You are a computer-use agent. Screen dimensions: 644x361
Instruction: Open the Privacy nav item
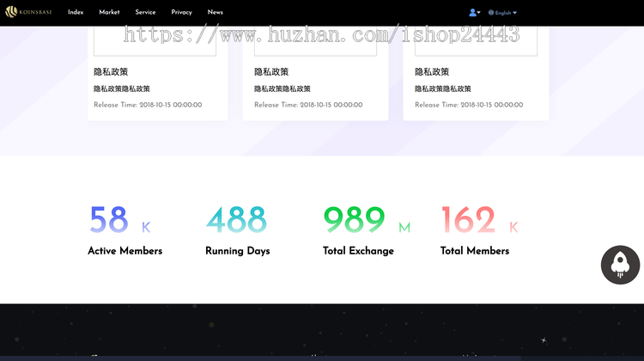pos(181,12)
